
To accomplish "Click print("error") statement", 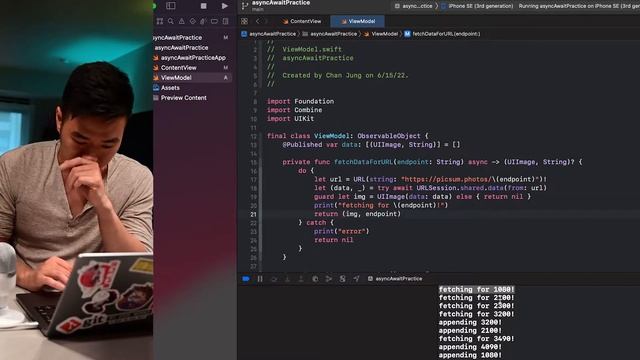I will (x=342, y=231).
